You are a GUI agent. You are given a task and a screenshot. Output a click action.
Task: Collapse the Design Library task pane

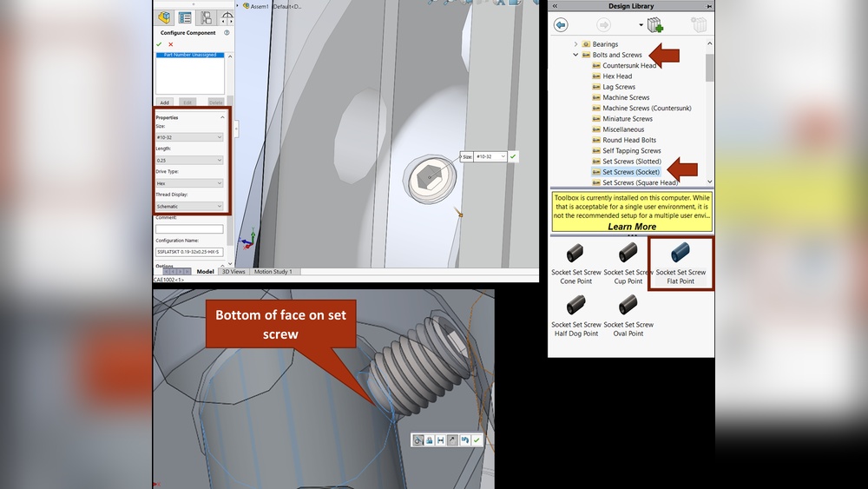555,6
